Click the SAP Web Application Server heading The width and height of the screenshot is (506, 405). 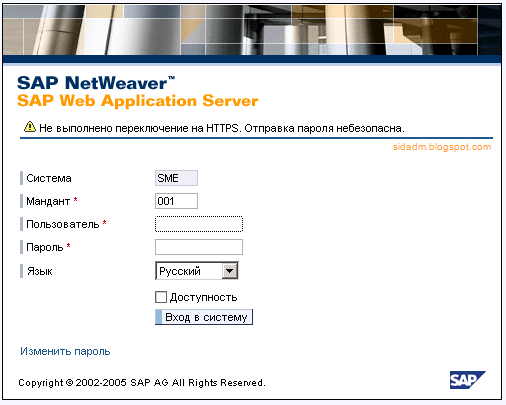point(138,101)
